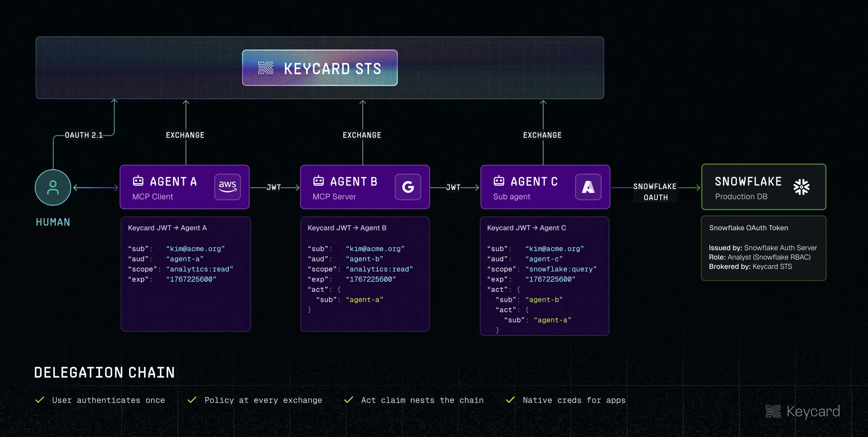Click EXCHANGE label above Agent A
The width and height of the screenshot is (868, 437).
point(185,135)
